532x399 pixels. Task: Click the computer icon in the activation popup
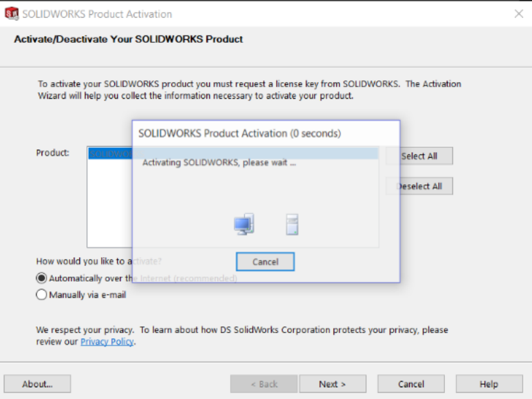click(244, 224)
